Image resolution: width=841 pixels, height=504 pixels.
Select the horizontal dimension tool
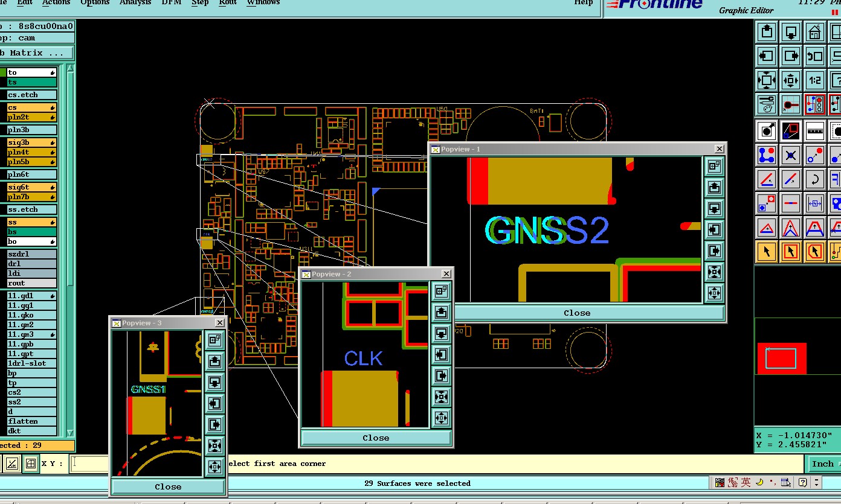pos(815,203)
